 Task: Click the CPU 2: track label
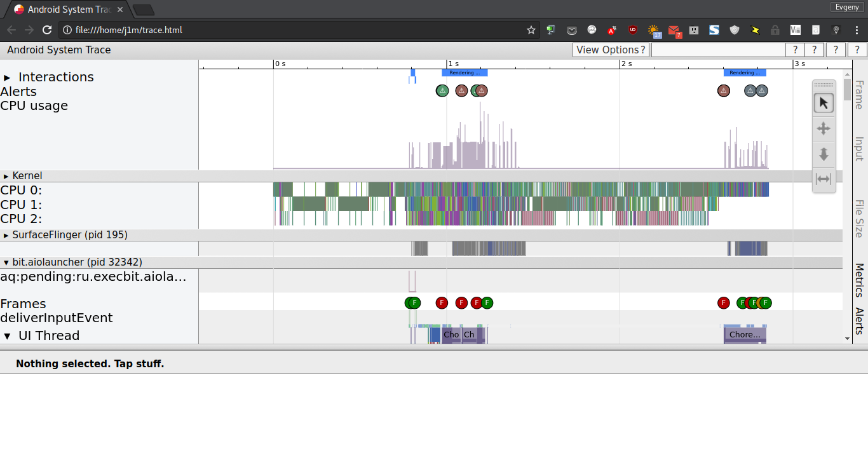pos(21,219)
